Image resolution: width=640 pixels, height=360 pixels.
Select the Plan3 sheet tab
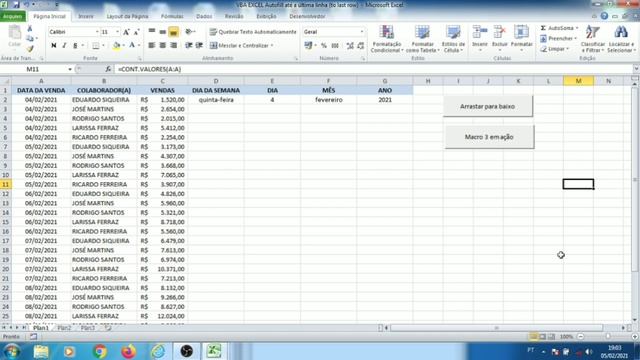point(87,328)
